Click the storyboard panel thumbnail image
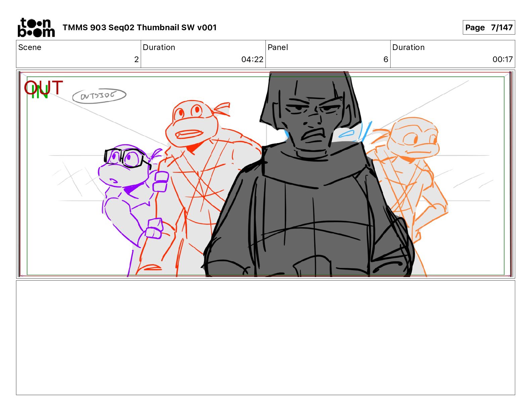532x411 pixels. click(x=265, y=174)
